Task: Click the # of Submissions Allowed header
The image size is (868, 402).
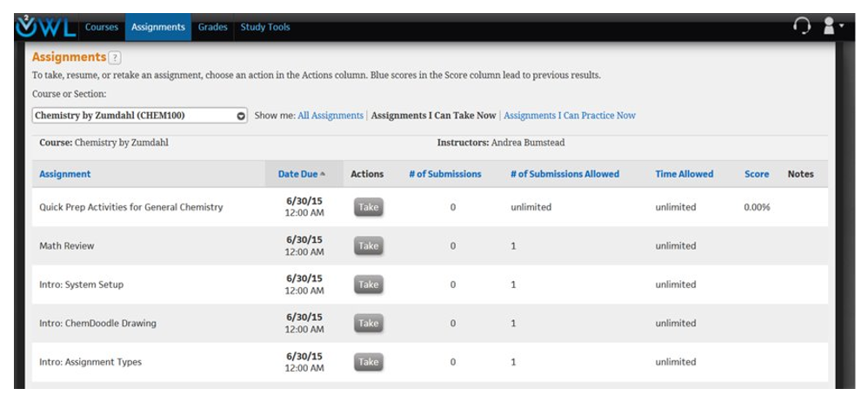Action: 564,174
